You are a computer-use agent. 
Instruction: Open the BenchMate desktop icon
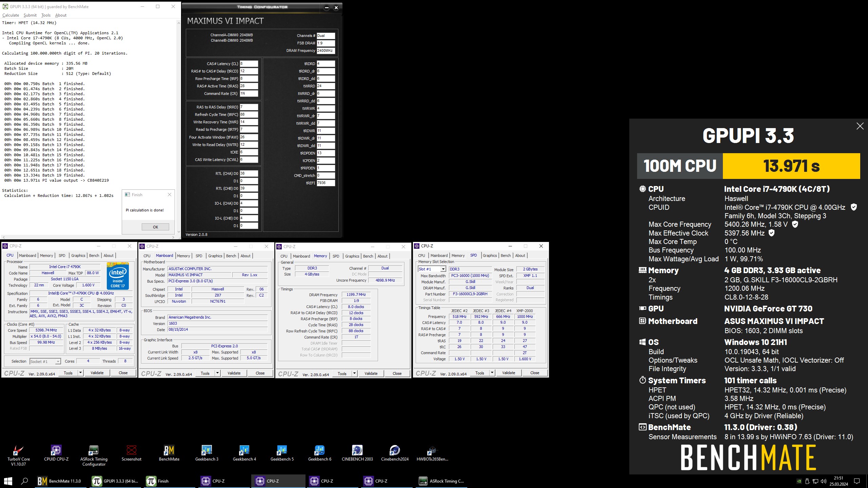click(x=169, y=453)
